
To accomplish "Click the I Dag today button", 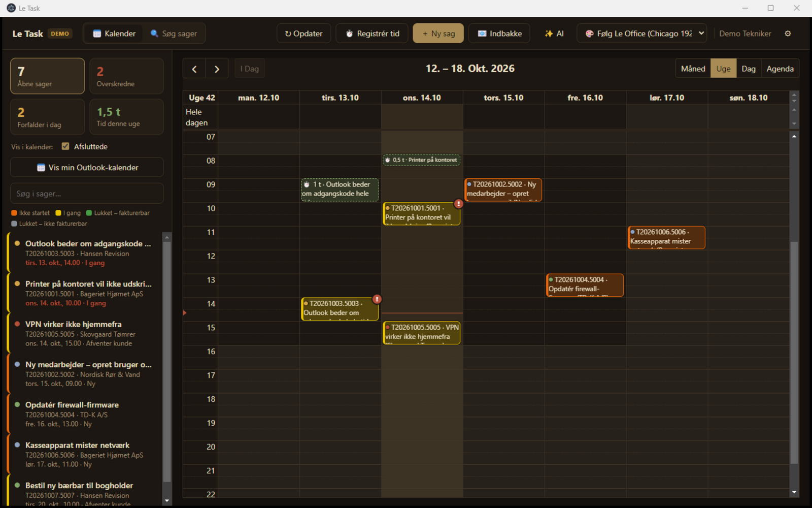I will [x=250, y=69].
